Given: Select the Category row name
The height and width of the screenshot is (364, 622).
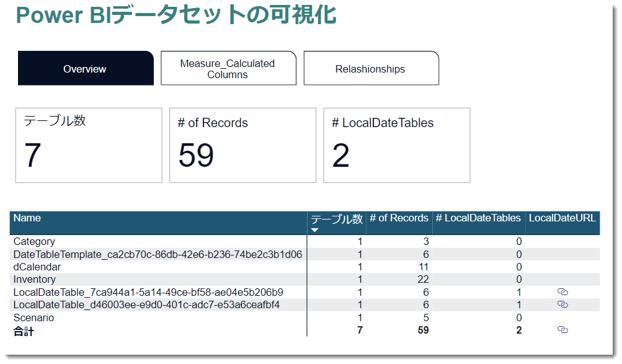Looking at the screenshot, I should 34,241.
